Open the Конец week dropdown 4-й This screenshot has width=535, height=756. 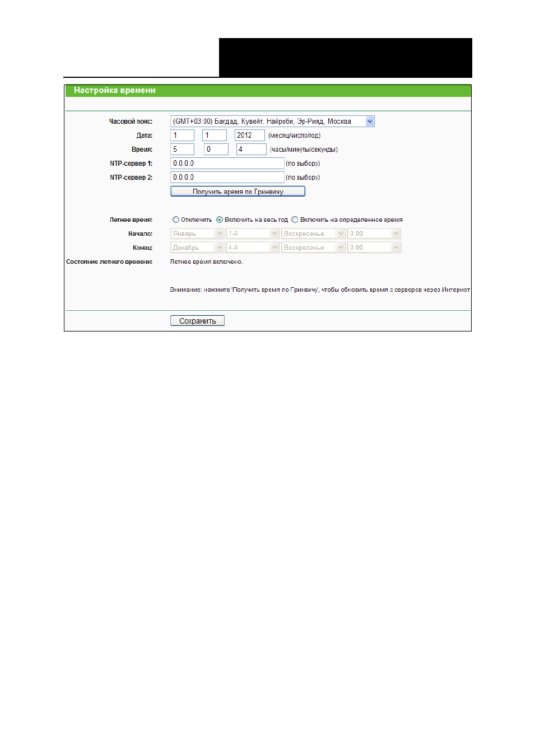point(252,248)
